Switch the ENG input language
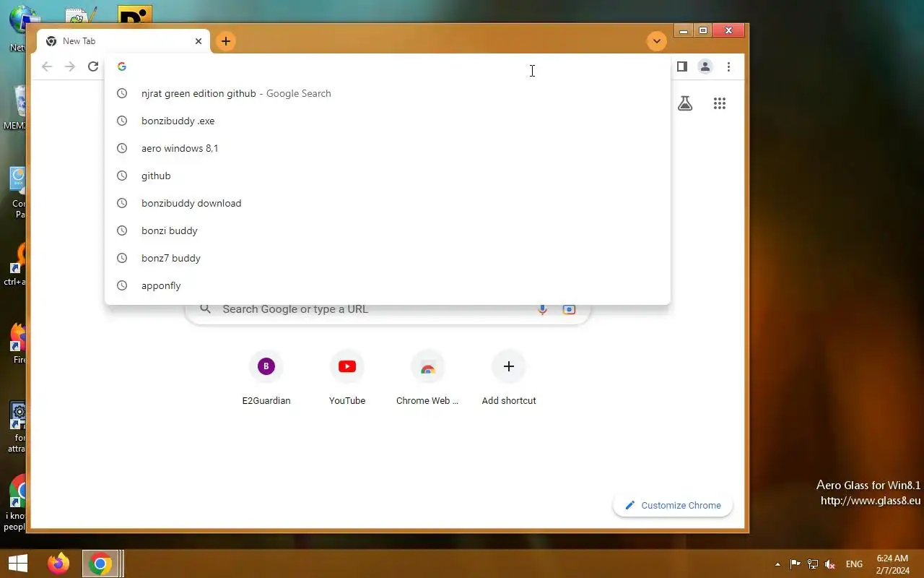 click(x=854, y=564)
